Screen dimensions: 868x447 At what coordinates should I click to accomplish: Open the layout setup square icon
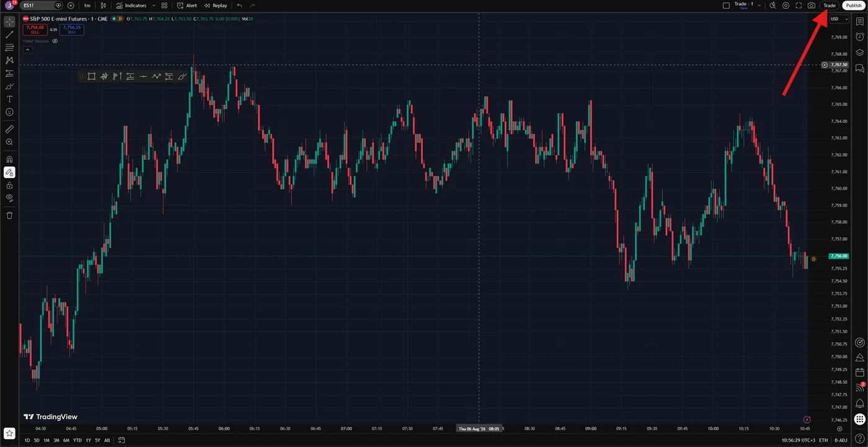coord(726,5)
